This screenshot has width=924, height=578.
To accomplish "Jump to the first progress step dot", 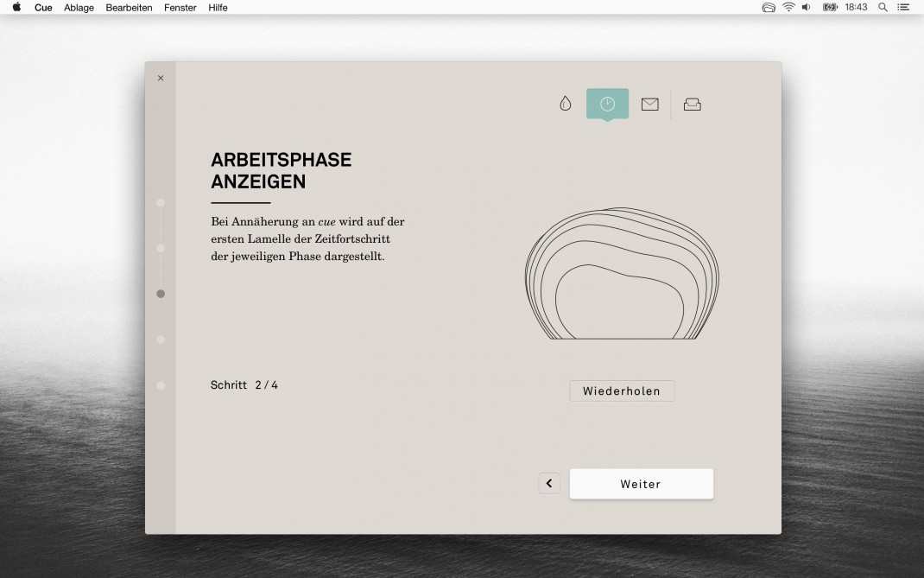I will tap(161, 202).
